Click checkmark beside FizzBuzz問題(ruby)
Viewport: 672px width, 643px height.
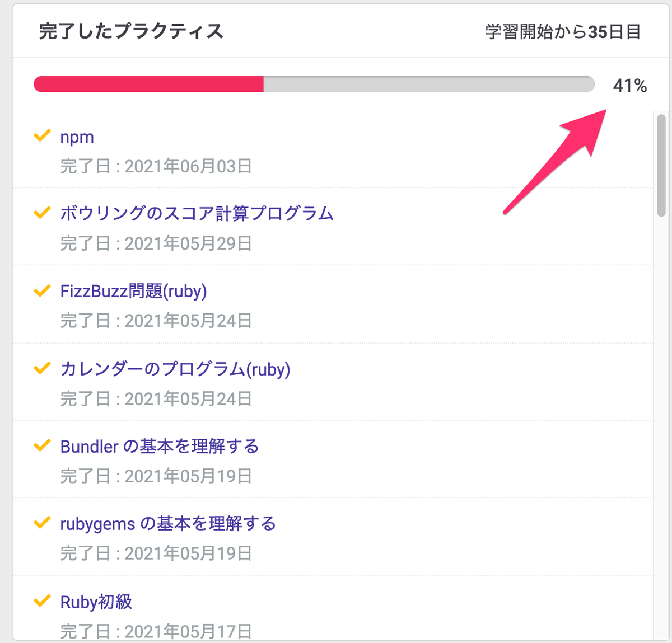pyautogui.click(x=43, y=291)
